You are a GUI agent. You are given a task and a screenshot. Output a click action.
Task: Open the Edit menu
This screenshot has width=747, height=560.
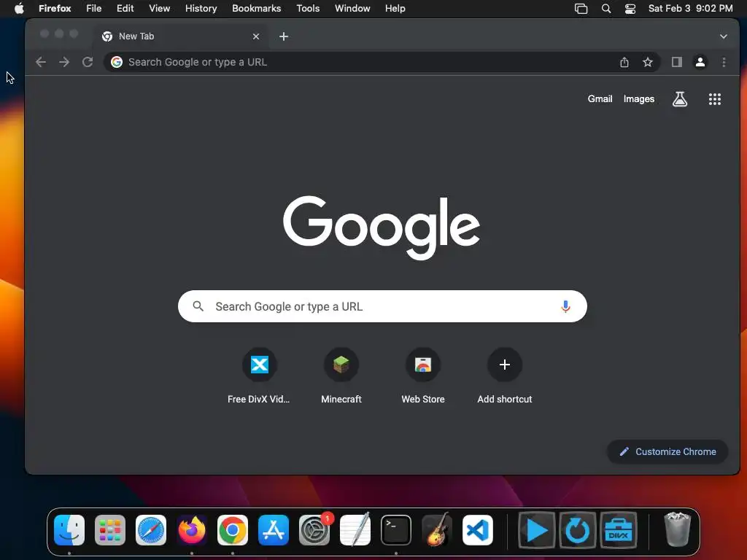125,8
